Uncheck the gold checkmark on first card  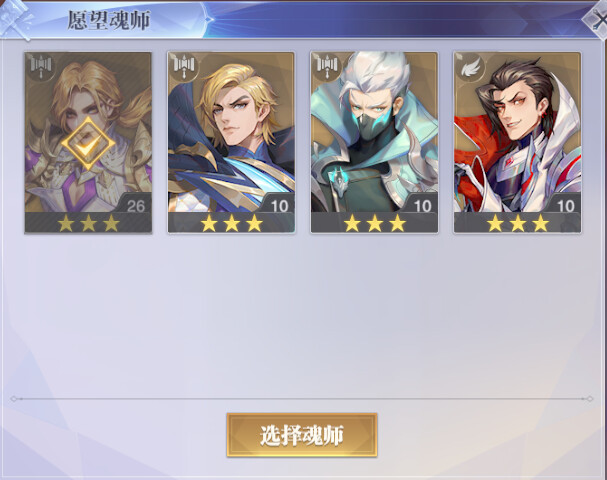(x=88, y=144)
